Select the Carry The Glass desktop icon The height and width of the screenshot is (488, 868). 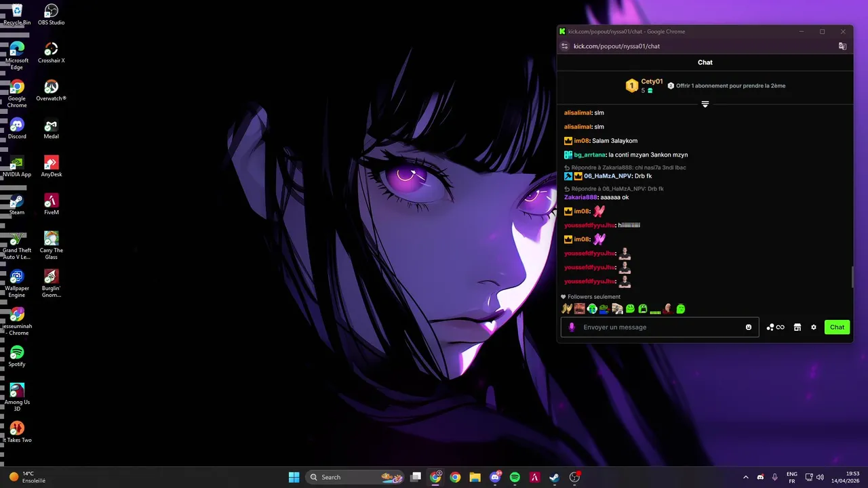click(x=51, y=246)
